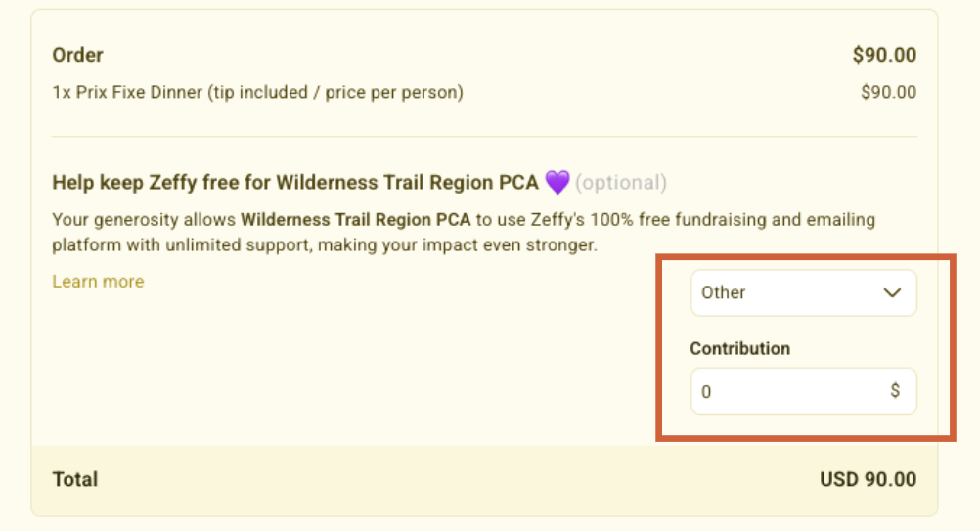
Task: Select the "1x Prix Fixe Dinner" line item
Action: [257, 93]
